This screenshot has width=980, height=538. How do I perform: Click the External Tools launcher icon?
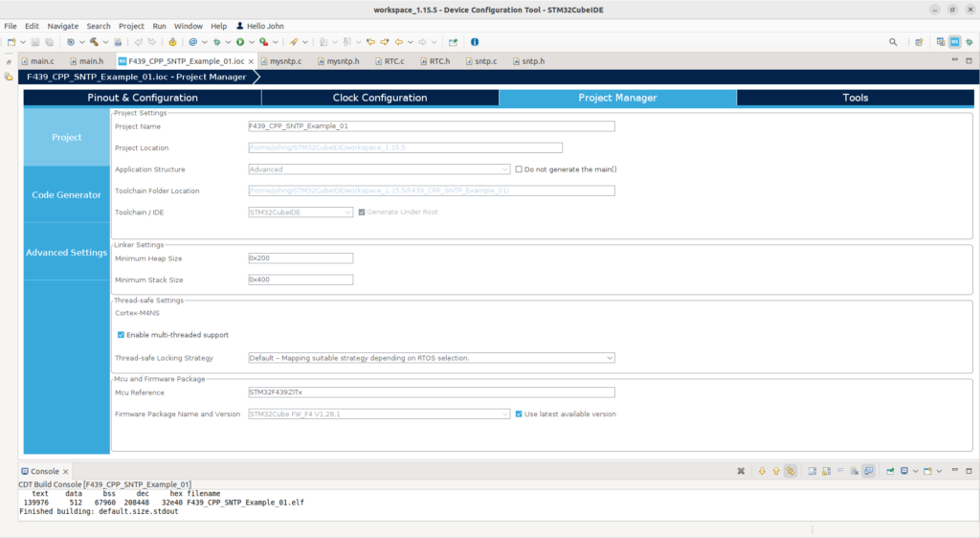(293, 42)
